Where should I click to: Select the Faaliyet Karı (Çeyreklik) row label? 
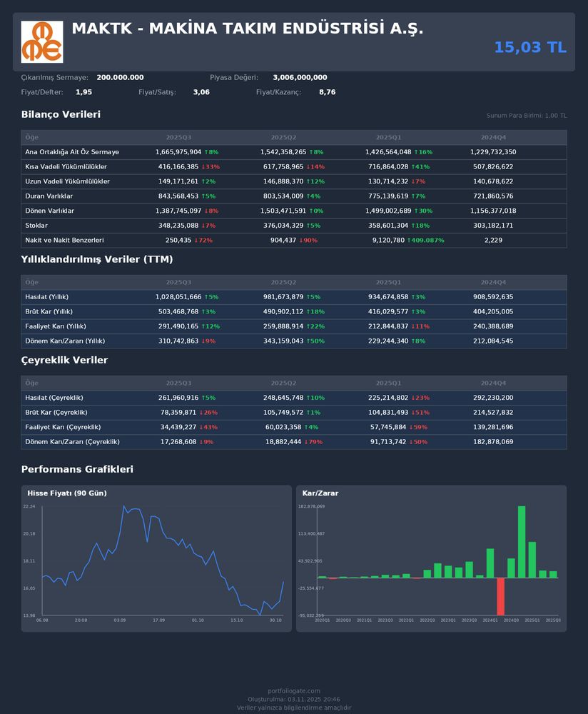pyautogui.click(x=63, y=427)
